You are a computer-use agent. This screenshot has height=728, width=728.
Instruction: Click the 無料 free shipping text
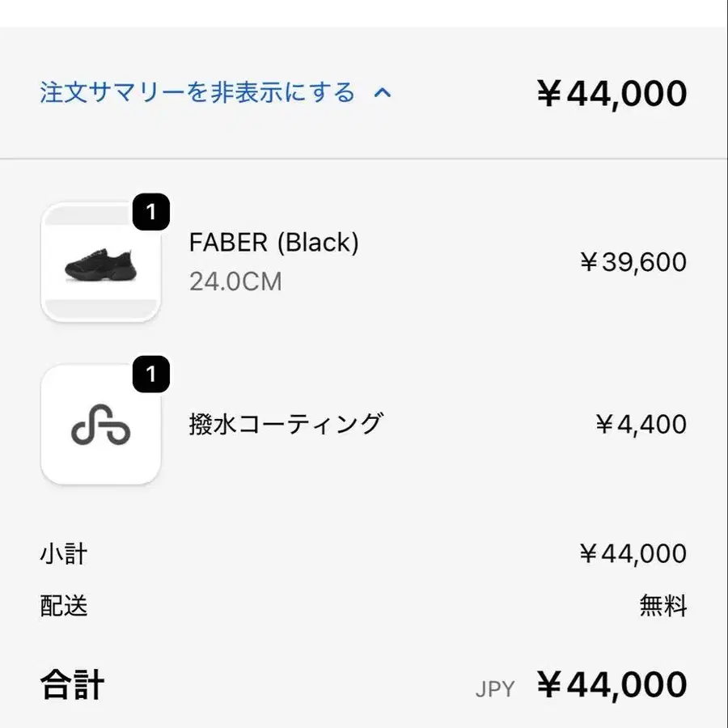pyautogui.click(x=662, y=605)
